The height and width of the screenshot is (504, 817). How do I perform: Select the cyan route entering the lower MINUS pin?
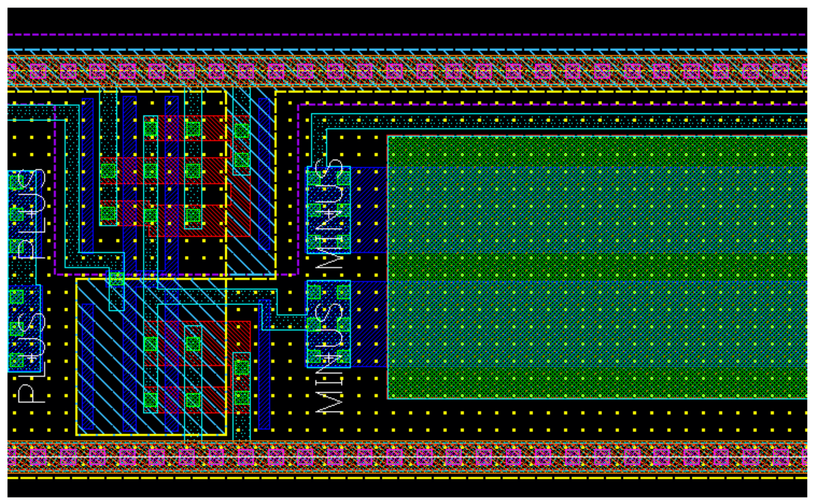tap(286, 322)
